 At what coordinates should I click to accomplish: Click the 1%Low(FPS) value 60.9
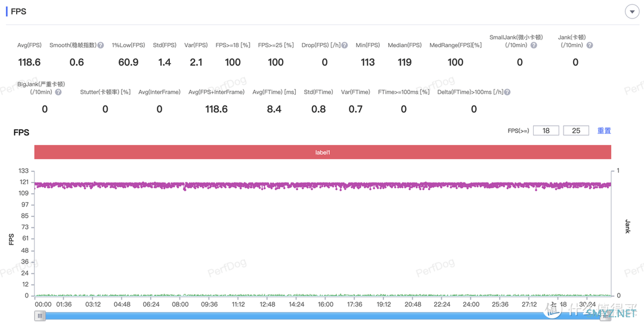(128, 62)
